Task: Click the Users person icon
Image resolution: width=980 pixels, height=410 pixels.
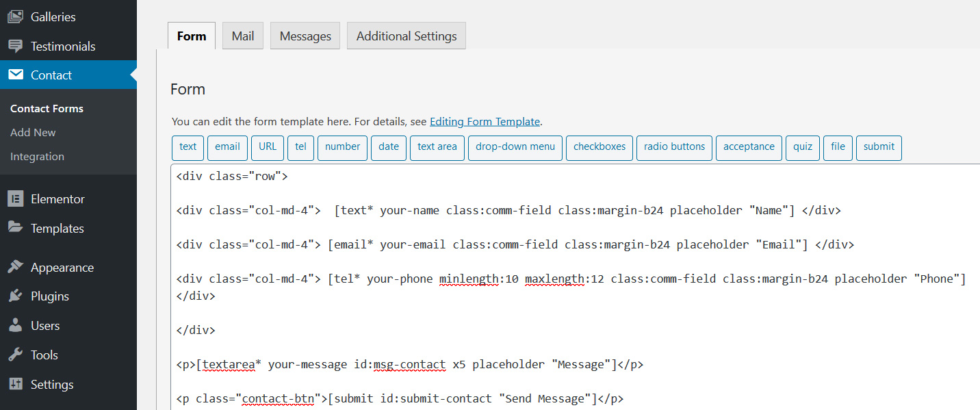Action: coord(15,326)
